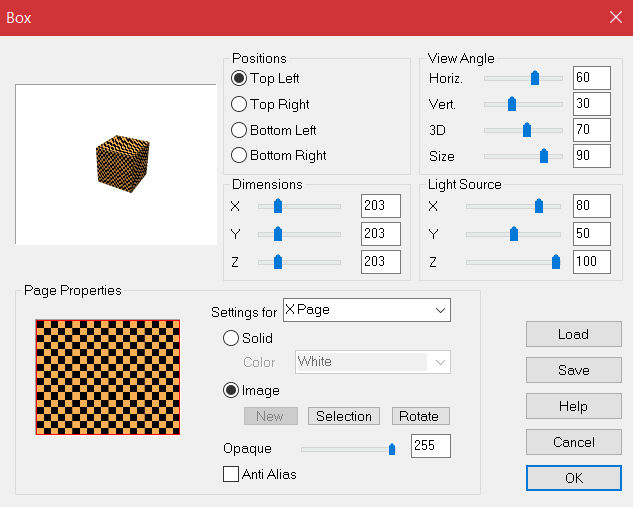Click the Selection button
The width and height of the screenshot is (633, 507).
344,416
